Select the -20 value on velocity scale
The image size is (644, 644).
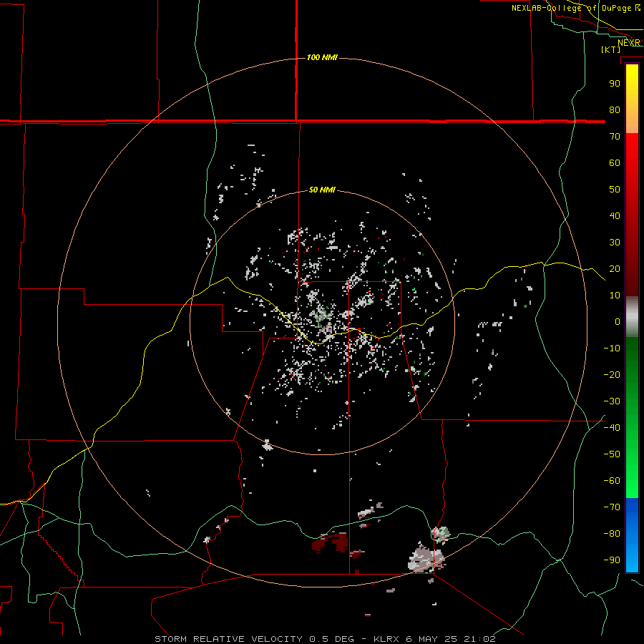tap(612, 374)
